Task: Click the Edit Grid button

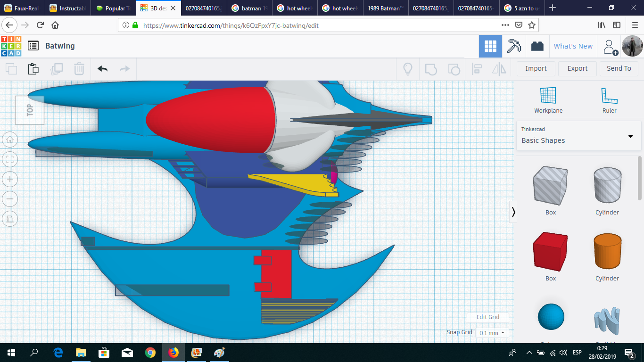Action: pyautogui.click(x=488, y=317)
